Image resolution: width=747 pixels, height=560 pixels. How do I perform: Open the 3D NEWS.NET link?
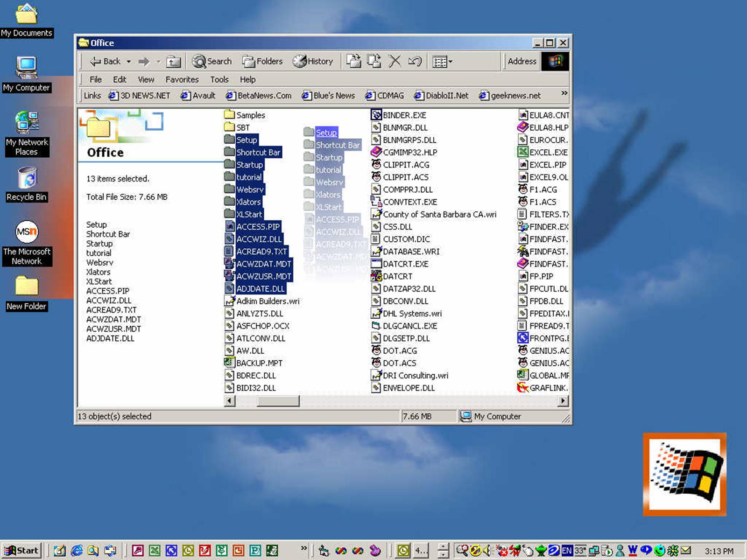(x=140, y=95)
